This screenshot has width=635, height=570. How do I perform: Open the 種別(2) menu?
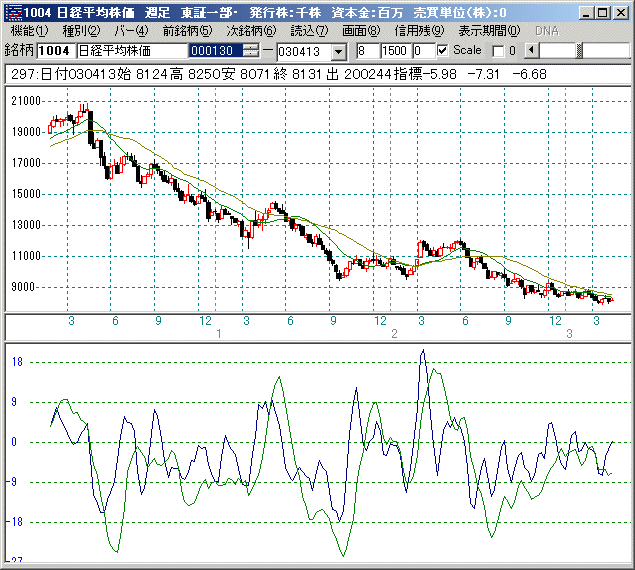[x=81, y=31]
